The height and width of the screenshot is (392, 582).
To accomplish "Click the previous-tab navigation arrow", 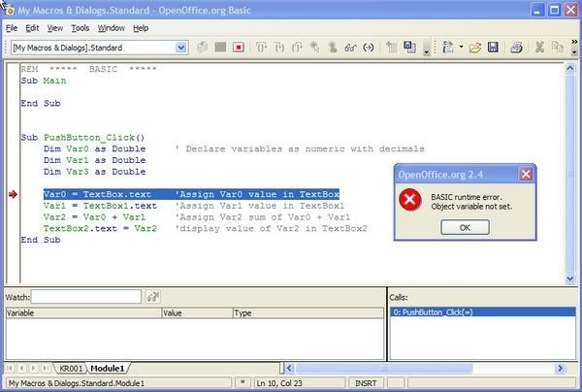I will tap(22, 369).
